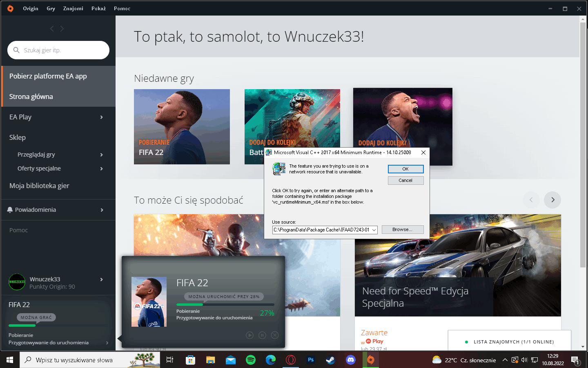588x368 pixels.
Task: Expand Wnuczek33 profile menu arrow
Action: point(101,279)
